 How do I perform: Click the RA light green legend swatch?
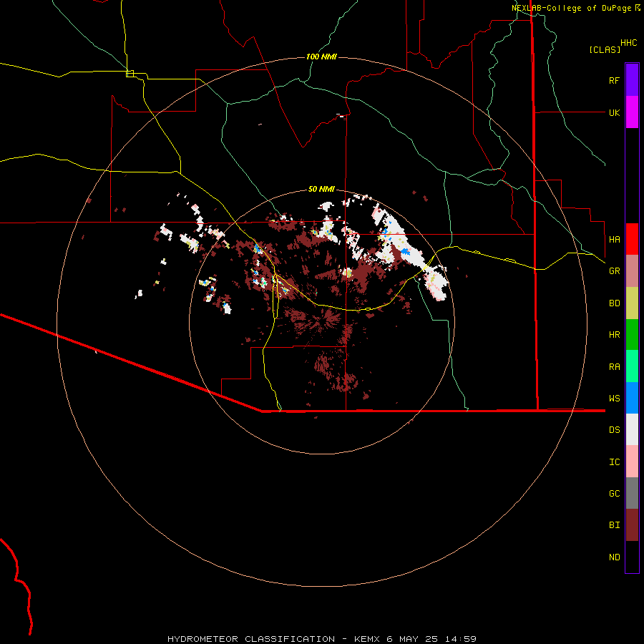pos(632,366)
